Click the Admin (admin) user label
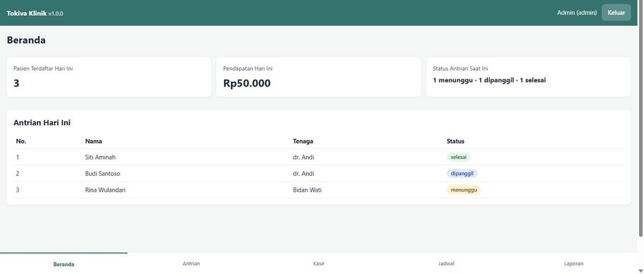The width and height of the screenshot is (644, 274). click(x=577, y=13)
